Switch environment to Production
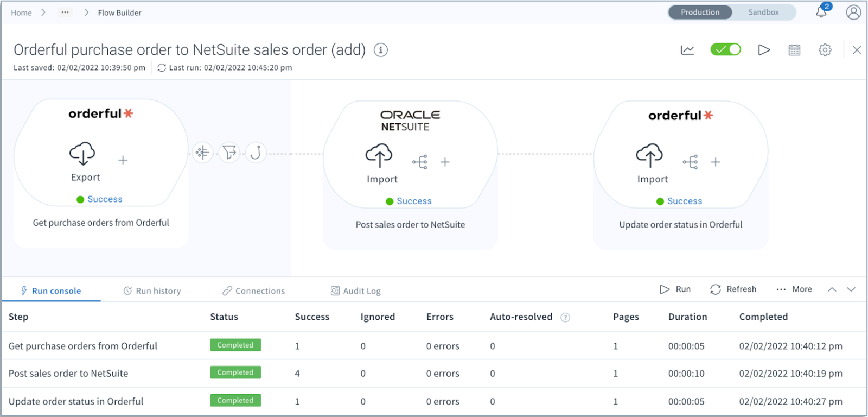Image resolution: width=868 pixels, height=417 pixels. [x=700, y=12]
